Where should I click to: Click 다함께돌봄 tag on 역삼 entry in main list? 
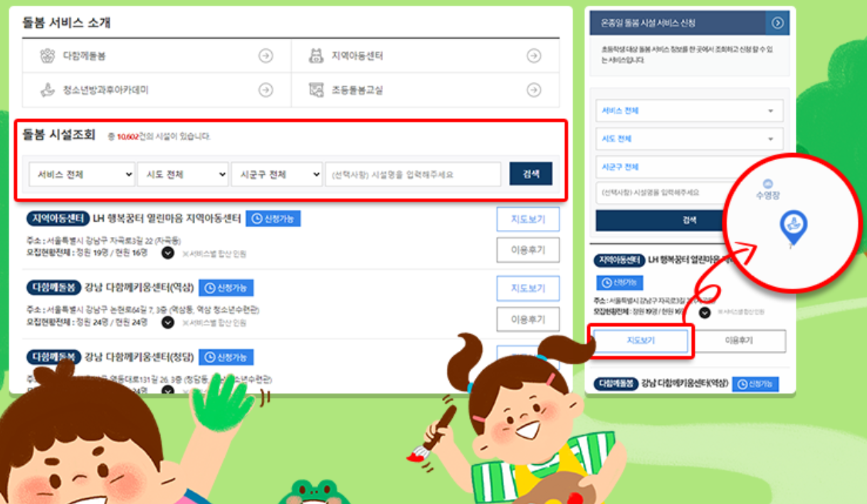coord(53,288)
